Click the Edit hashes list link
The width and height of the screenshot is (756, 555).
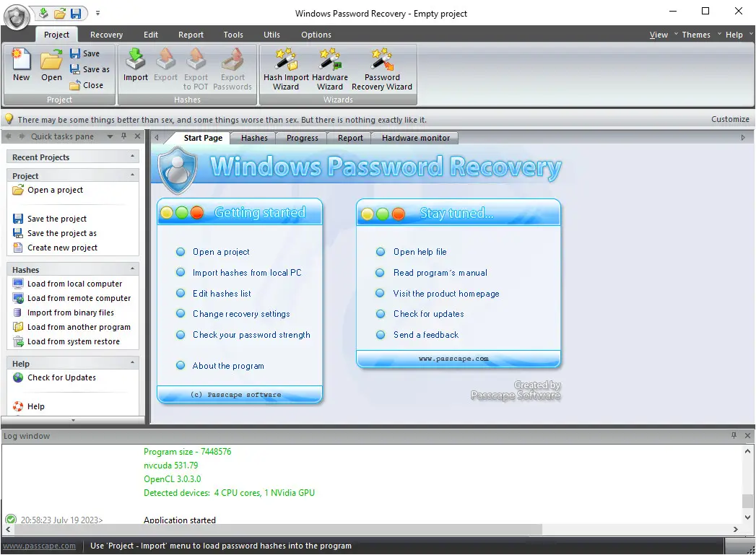(x=222, y=294)
